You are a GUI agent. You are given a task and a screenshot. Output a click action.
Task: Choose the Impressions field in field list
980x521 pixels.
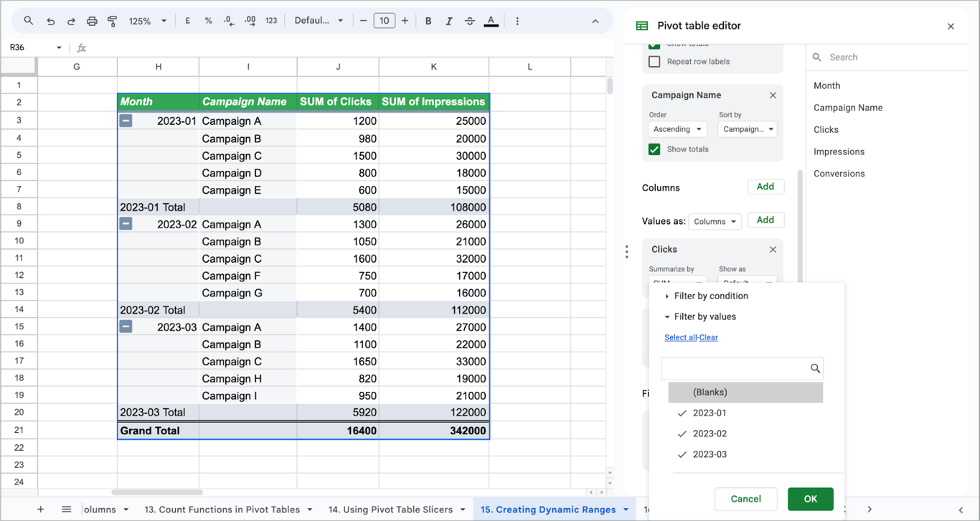pos(839,151)
